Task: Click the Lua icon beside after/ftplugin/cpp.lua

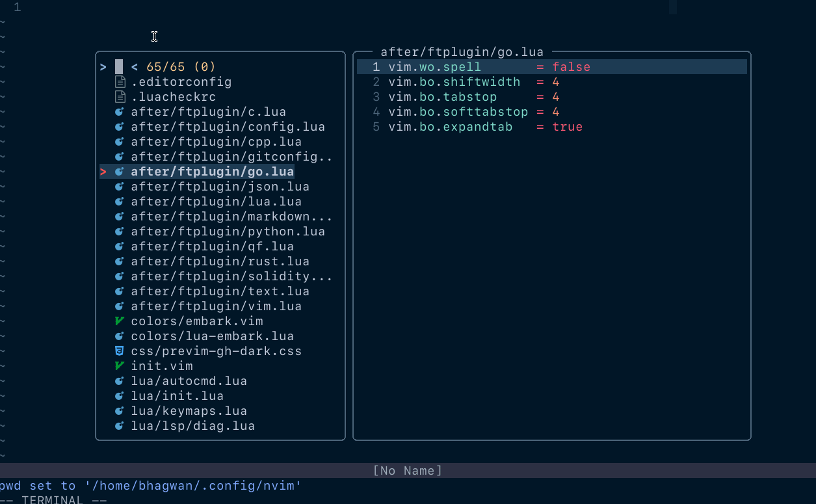Action: (120, 142)
